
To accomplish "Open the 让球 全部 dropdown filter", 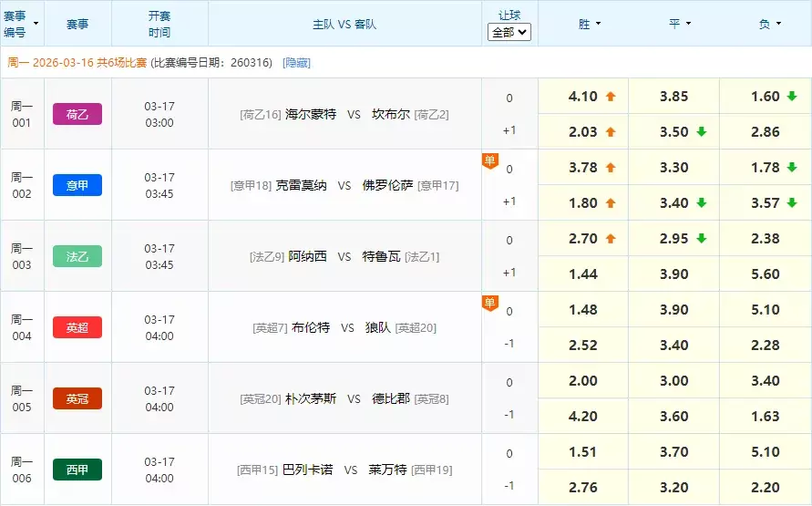I will 509,33.
